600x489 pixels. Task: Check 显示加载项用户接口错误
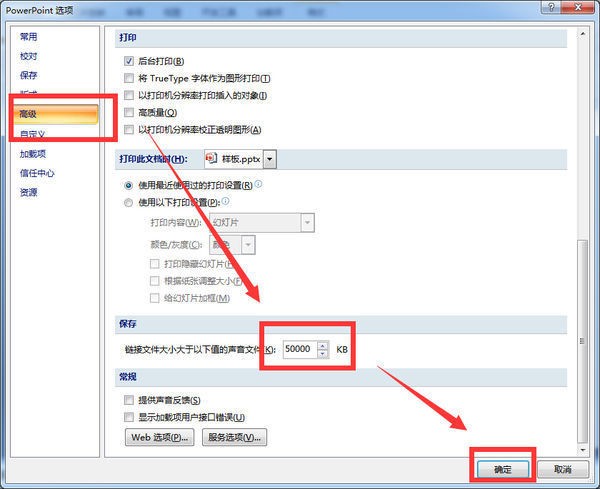click(129, 417)
